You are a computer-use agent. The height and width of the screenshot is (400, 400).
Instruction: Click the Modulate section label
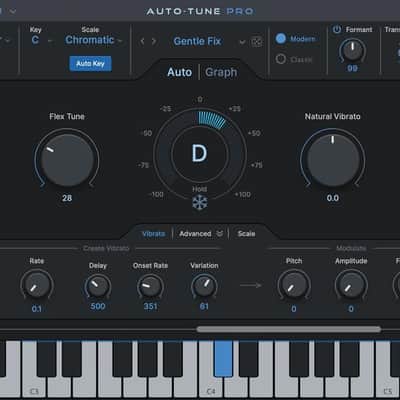point(351,248)
